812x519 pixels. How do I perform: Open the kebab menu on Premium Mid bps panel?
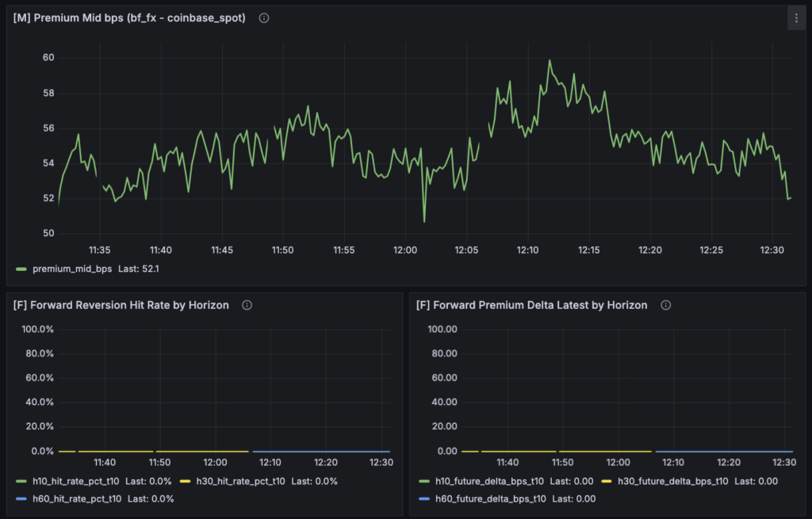pyautogui.click(x=796, y=18)
